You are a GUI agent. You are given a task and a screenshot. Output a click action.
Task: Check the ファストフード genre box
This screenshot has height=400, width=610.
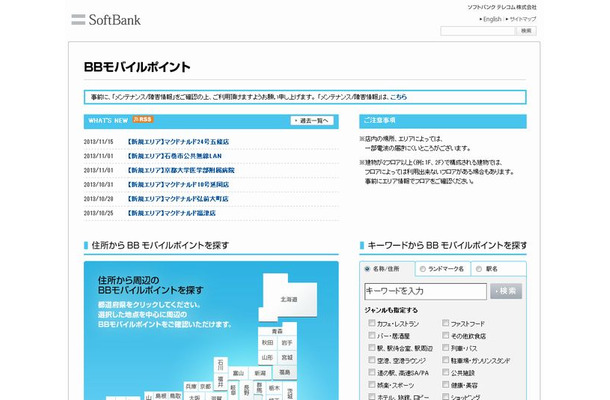pos(445,323)
